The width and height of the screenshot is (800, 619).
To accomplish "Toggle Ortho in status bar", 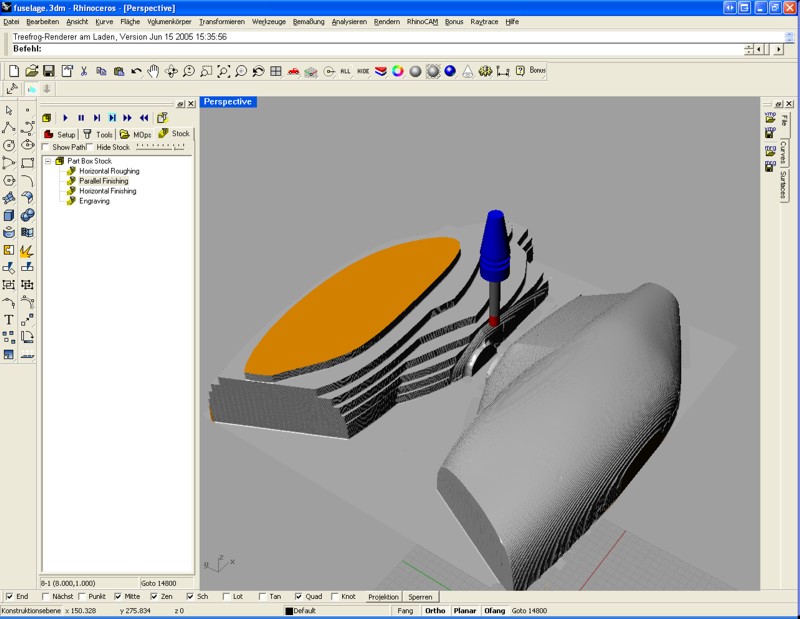I will tap(435, 610).
